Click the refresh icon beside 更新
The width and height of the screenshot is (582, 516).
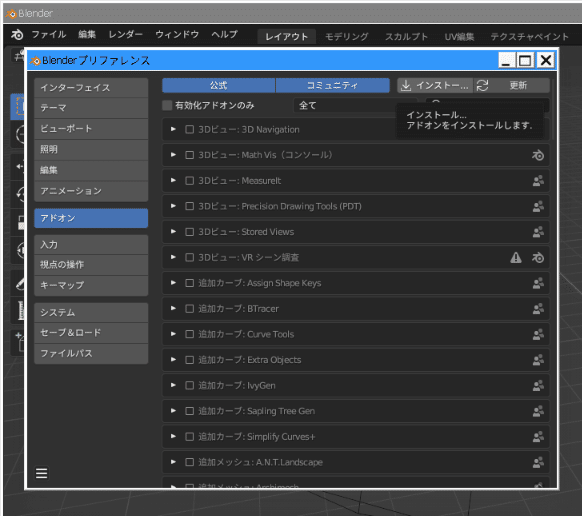click(x=483, y=85)
